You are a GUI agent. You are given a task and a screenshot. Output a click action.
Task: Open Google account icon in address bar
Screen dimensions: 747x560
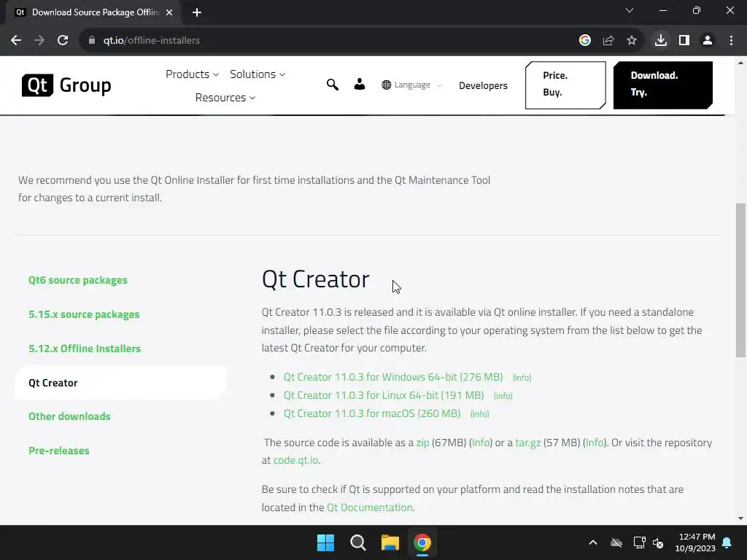click(585, 41)
